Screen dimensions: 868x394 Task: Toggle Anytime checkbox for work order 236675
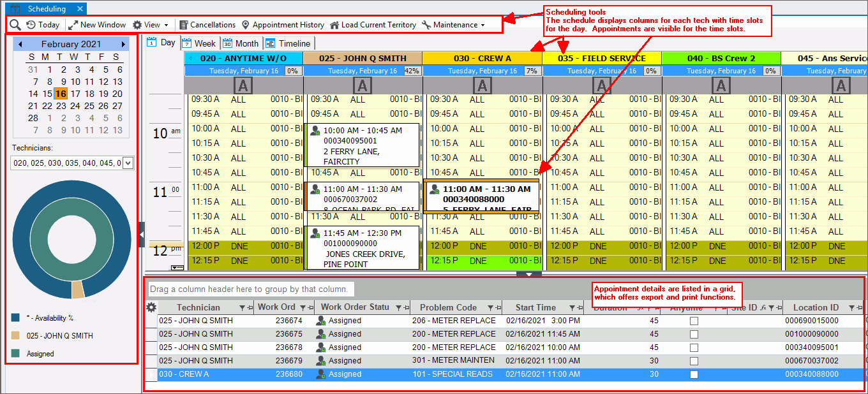694,334
